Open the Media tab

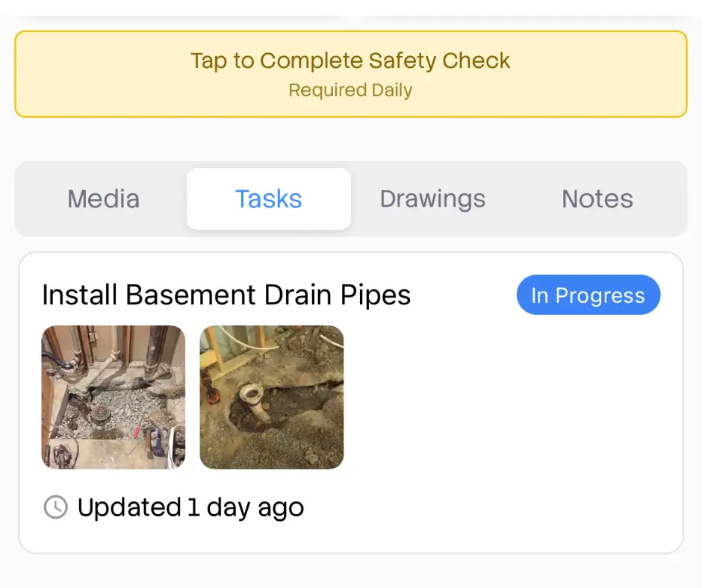click(103, 198)
